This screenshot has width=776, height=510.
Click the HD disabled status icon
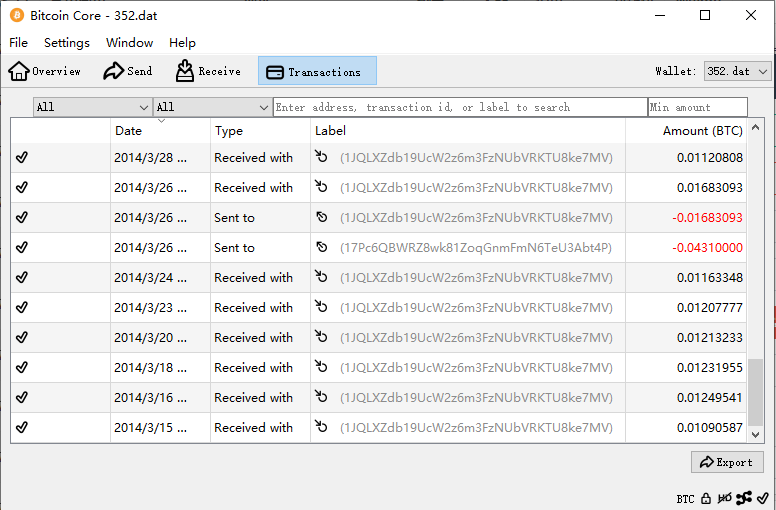click(x=724, y=498)
